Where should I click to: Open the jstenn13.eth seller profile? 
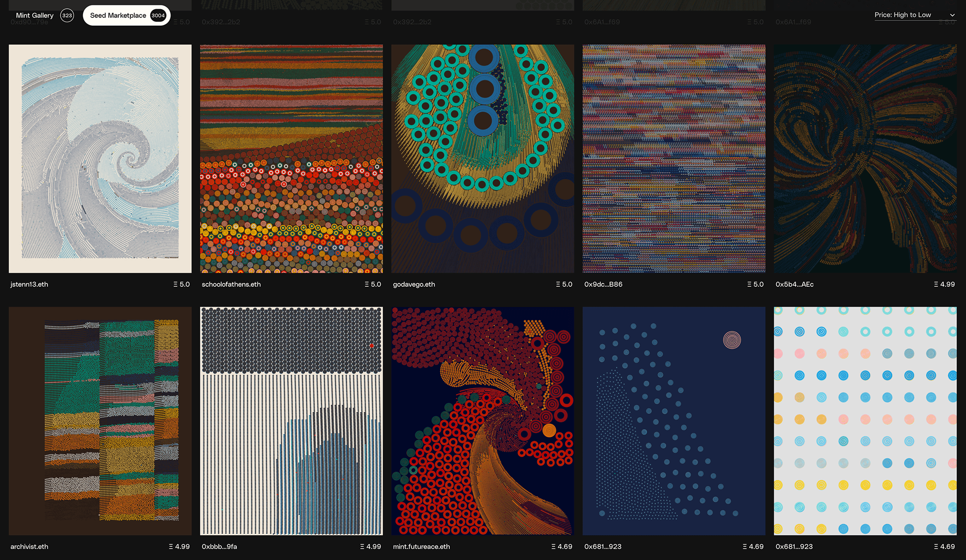pos(29,284)
